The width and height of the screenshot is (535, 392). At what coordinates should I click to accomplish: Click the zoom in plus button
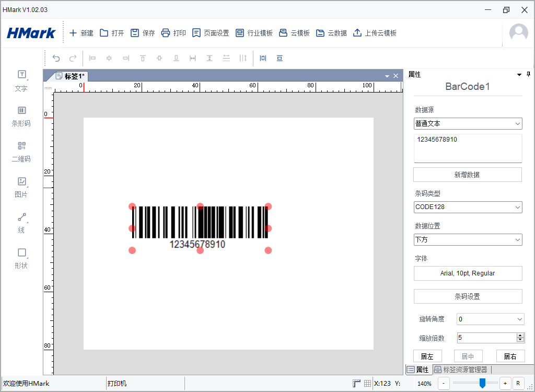[x=505, y=383]
